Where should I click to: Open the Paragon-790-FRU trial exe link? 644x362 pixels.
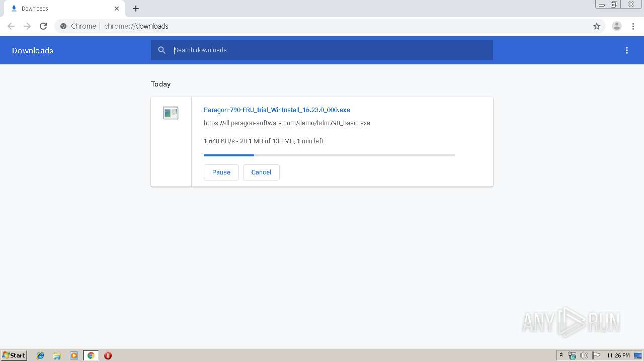click(277, 110)
